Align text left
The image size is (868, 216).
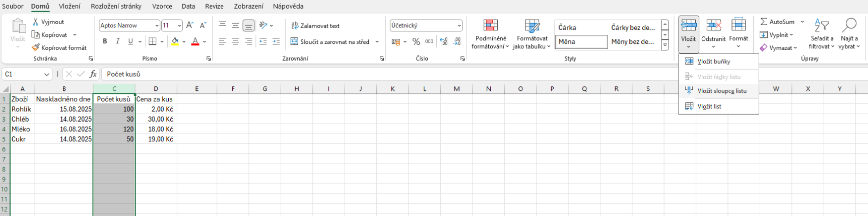click(223, 41)
